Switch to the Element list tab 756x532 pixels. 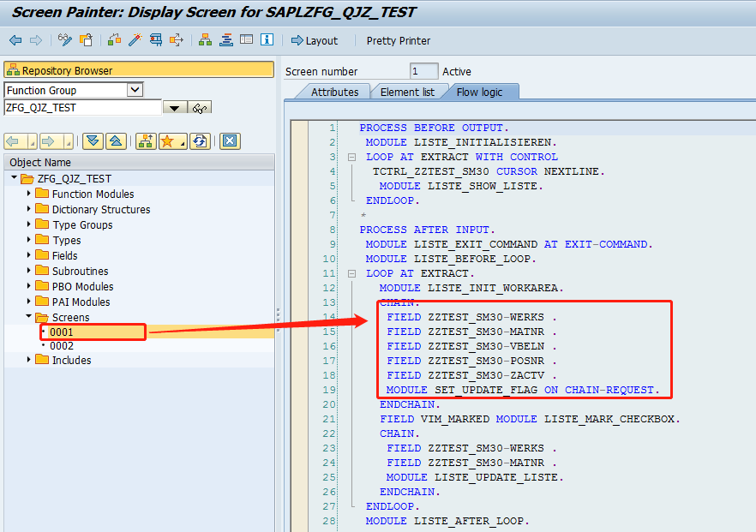407,92
